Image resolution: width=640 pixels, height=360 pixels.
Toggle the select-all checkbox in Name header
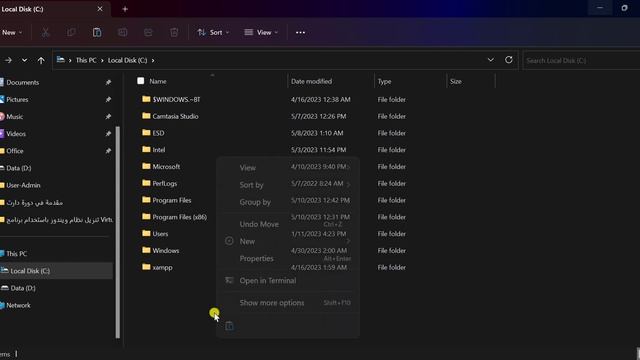(x=141, y=81)
